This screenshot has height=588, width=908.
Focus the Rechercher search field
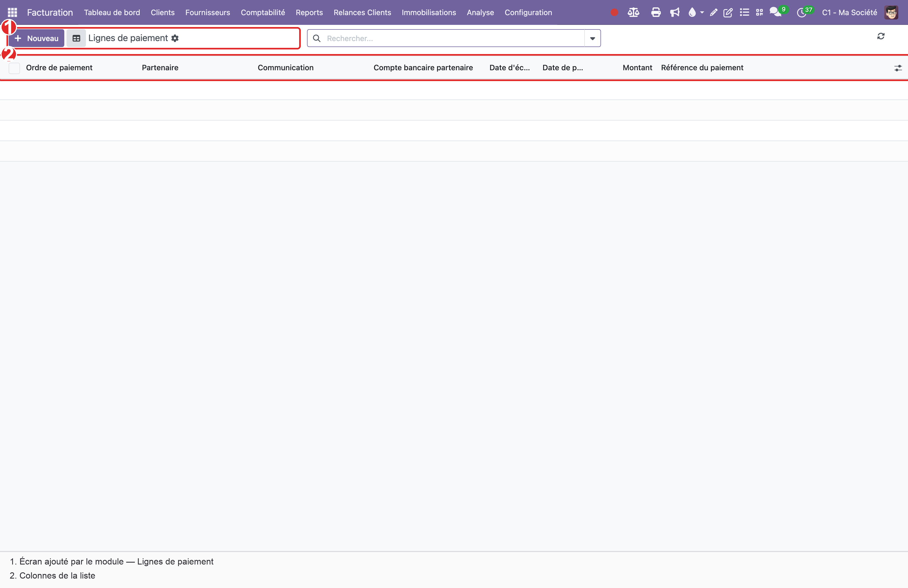[454, 38]
